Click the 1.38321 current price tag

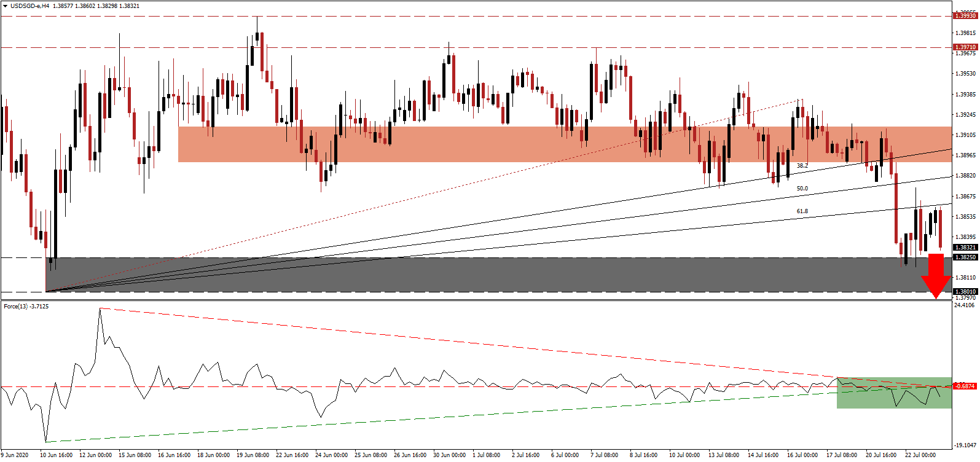click(965, 248)
